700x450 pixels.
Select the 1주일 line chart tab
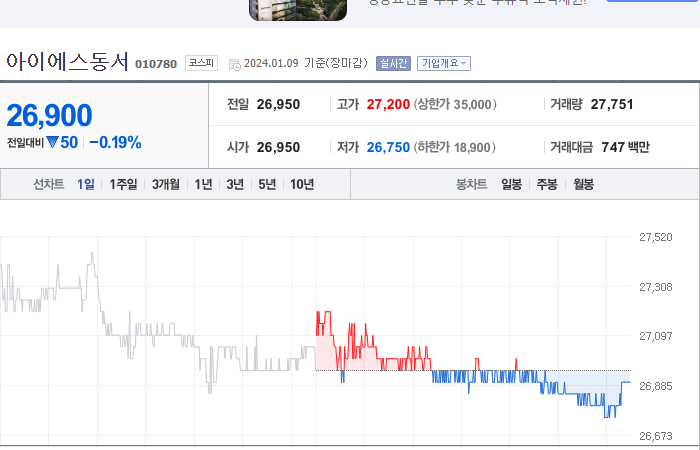(x=123, y=184)
